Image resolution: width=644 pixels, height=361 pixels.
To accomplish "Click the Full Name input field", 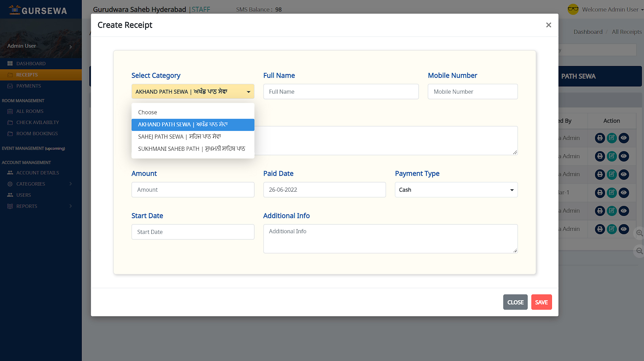I will 341,92.
